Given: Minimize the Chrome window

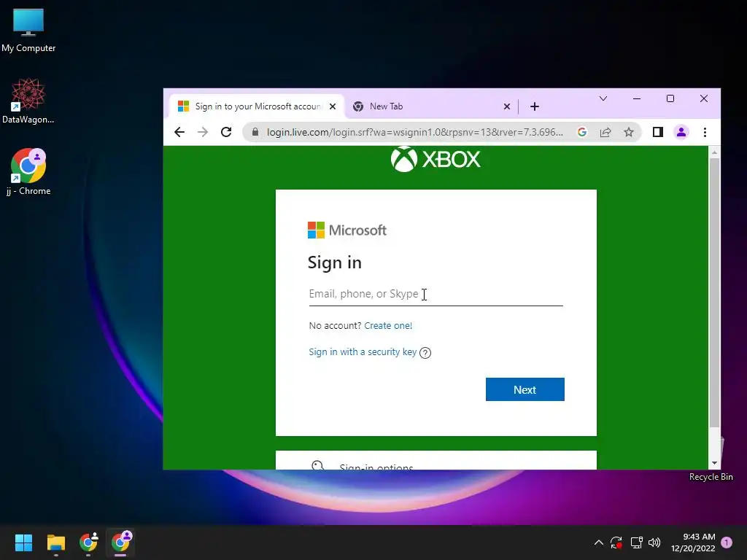Looking at the screenshot, I should [636, 98].
